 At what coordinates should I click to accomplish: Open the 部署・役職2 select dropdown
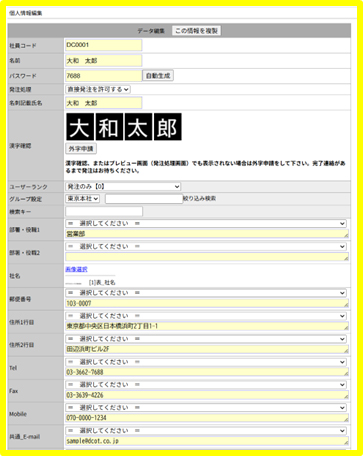pos(206,246)
